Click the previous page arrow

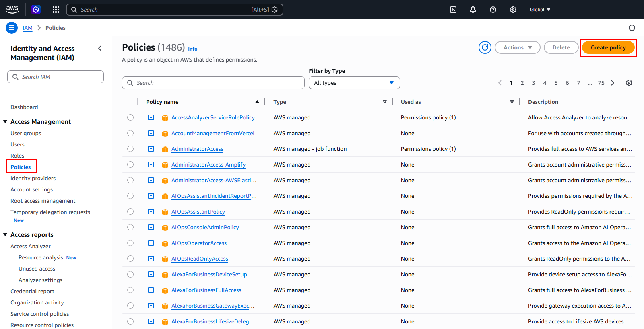(500, 83)
